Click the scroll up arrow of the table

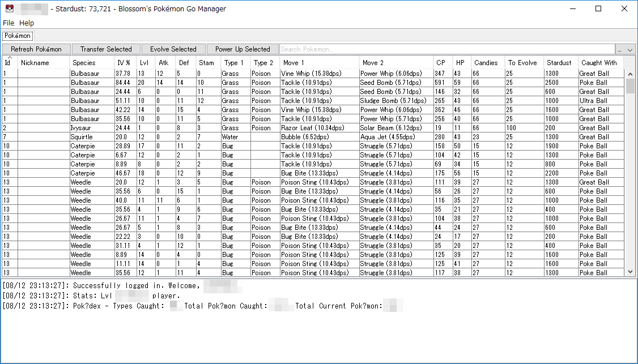point(630,74)
